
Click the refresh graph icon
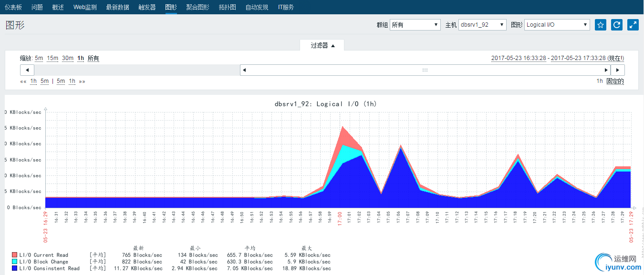[617, 25]
